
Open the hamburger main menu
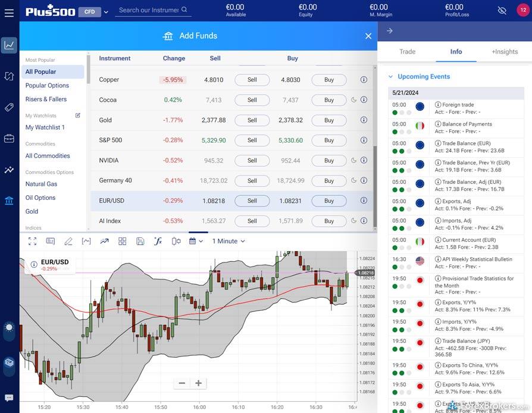tap(9, 12)
